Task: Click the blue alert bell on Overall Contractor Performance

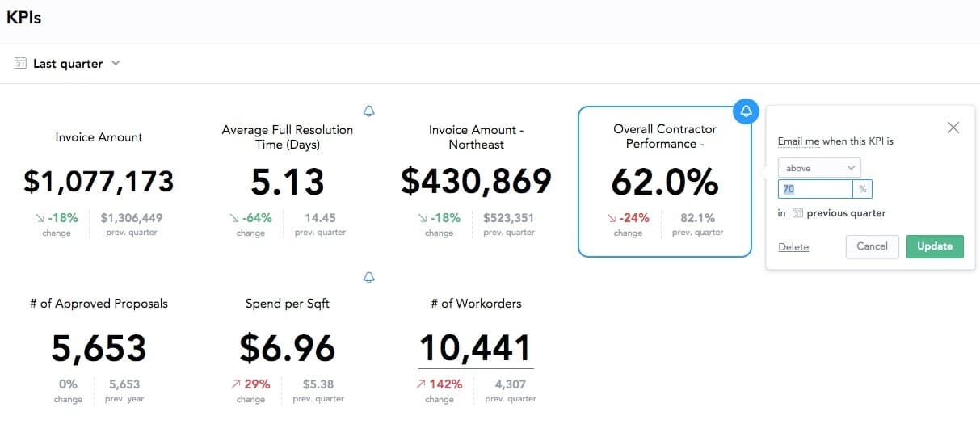Action: 746,111
